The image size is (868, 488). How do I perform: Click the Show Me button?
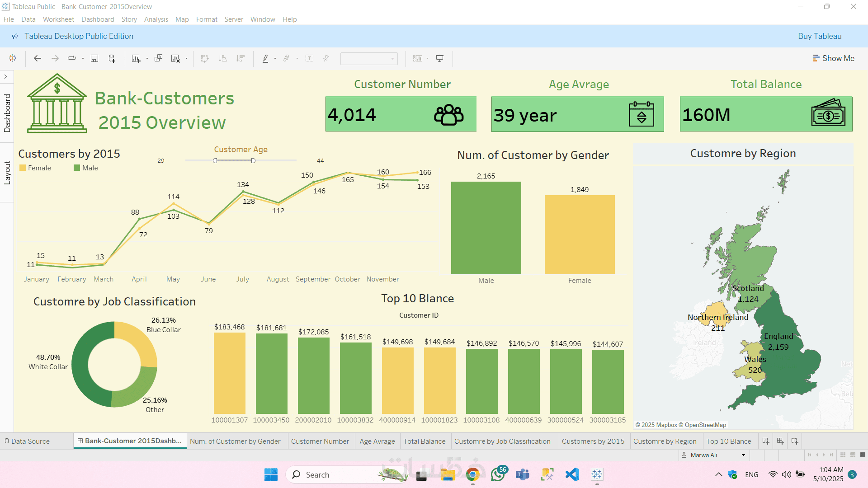click(833, 58)
